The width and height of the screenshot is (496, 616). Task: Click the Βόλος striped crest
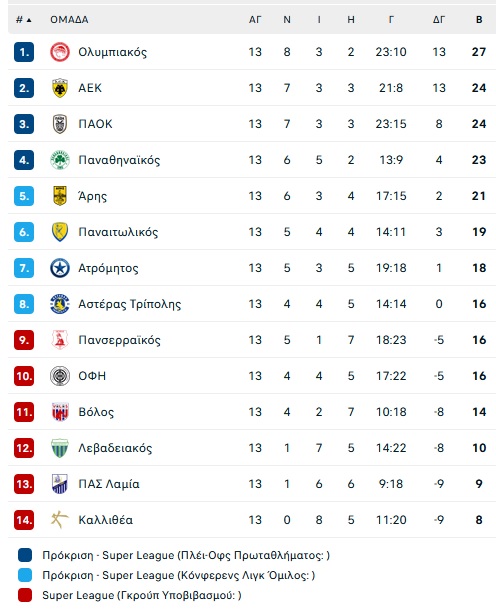pos(60,412)
